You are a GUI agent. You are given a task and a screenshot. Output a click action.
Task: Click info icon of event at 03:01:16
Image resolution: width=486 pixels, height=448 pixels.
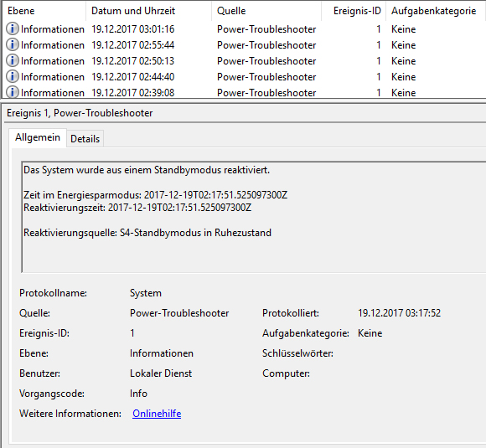(13, 28)
